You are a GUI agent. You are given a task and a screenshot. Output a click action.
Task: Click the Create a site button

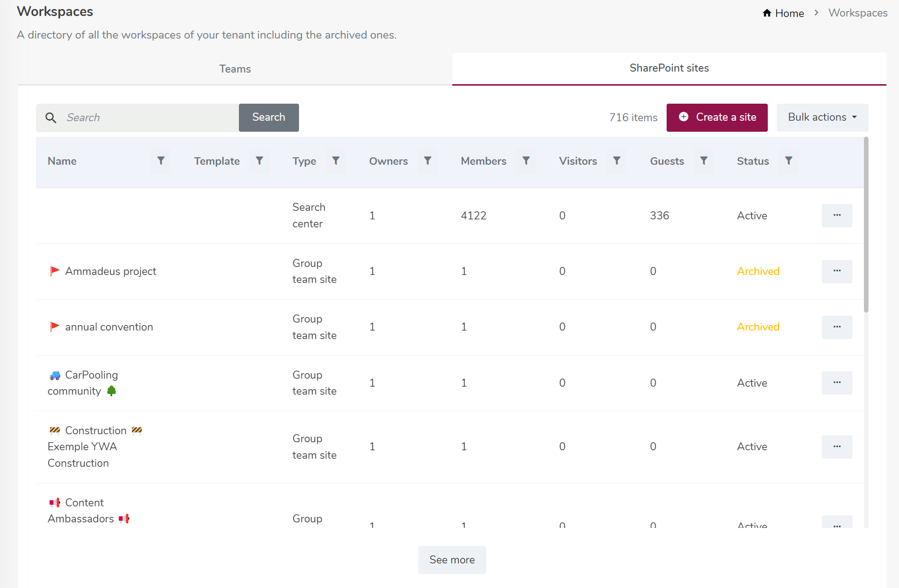point(717,117)
